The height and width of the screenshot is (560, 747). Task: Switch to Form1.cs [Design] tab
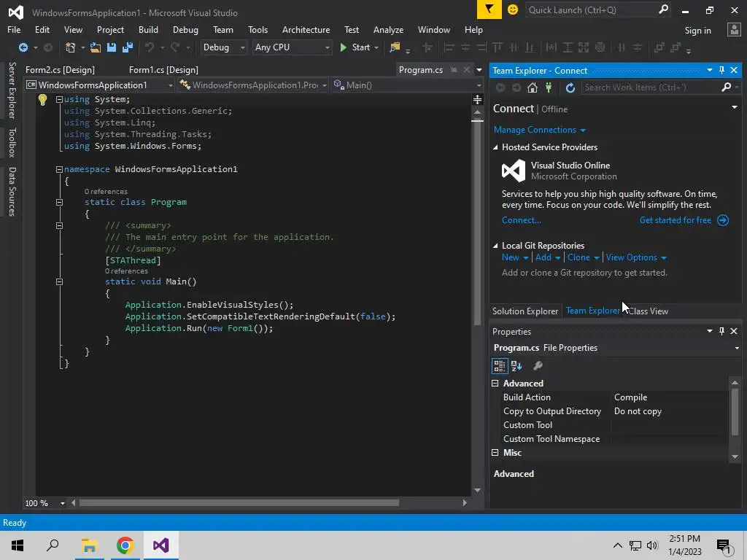[163, 69]
